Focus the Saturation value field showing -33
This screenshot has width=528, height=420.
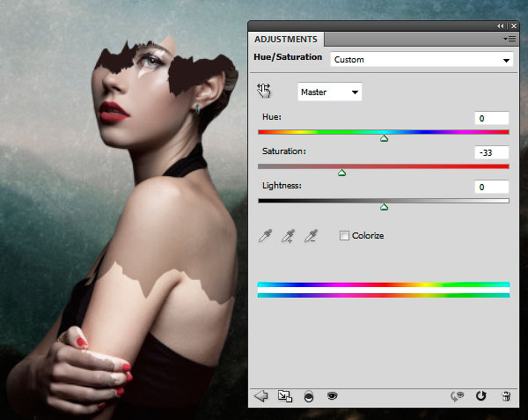click(x=492, y=152)
